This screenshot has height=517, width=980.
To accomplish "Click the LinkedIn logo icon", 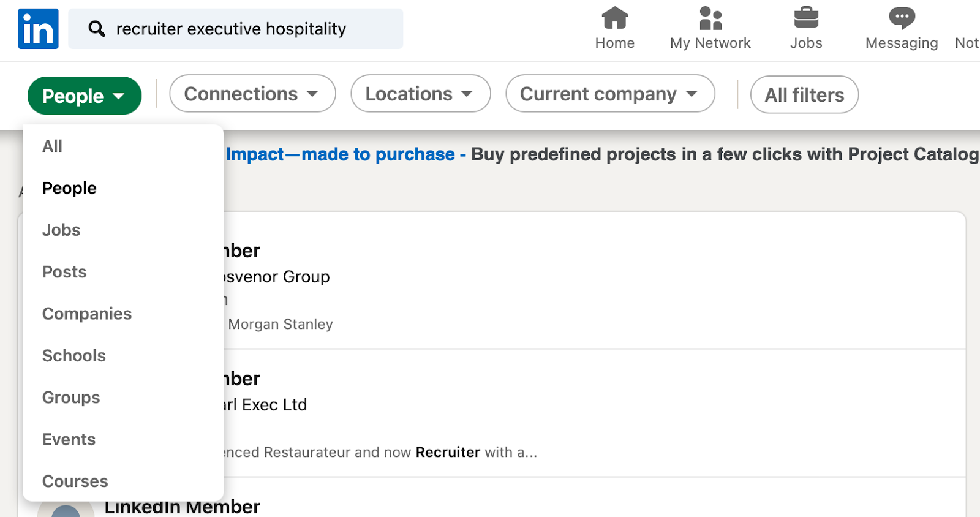I will click(38, 29).
